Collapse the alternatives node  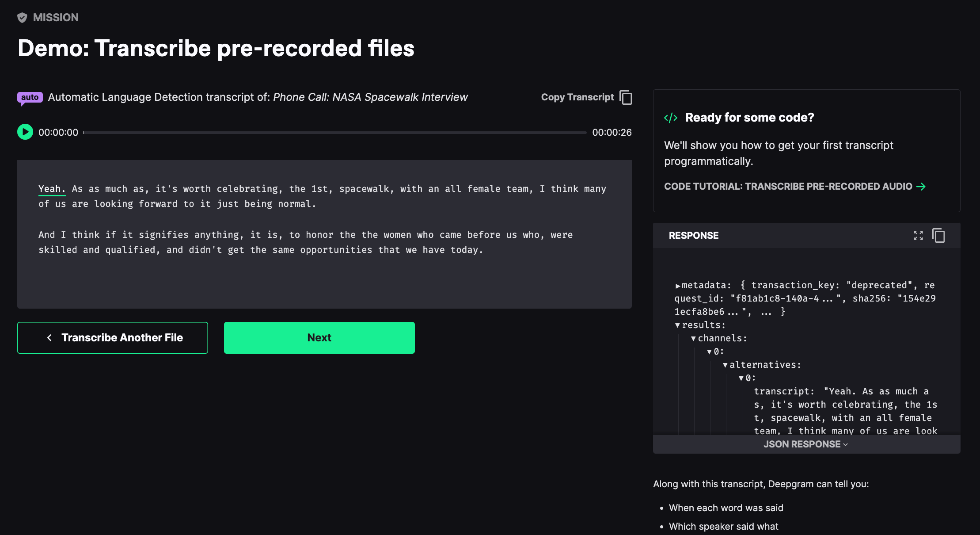(725, 365)
